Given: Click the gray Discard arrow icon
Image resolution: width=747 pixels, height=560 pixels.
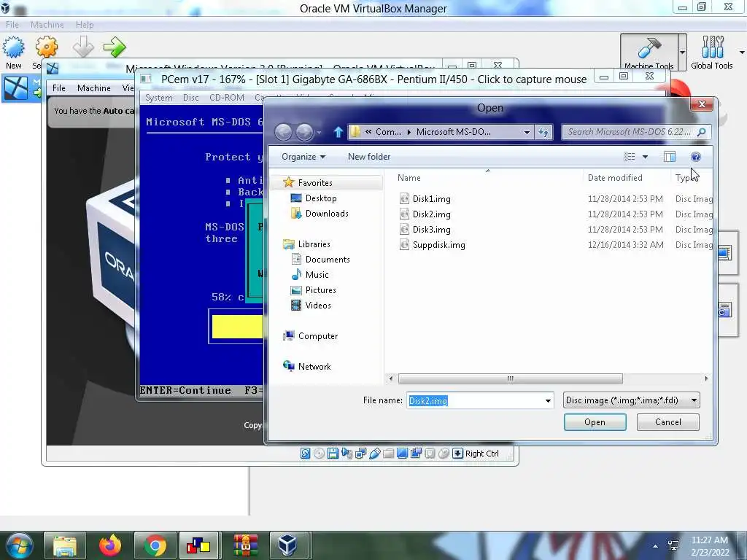Looking at the screenshot, I should click(x=83, y=47).
